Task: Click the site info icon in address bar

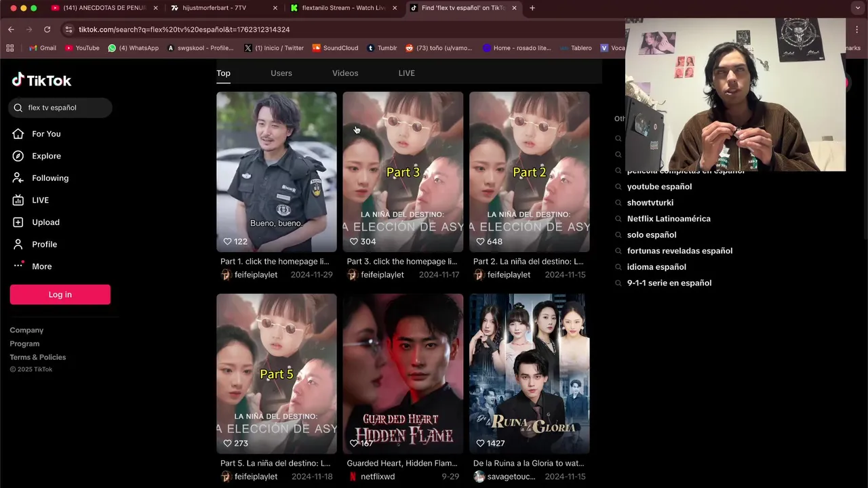Action: point(67,30)
